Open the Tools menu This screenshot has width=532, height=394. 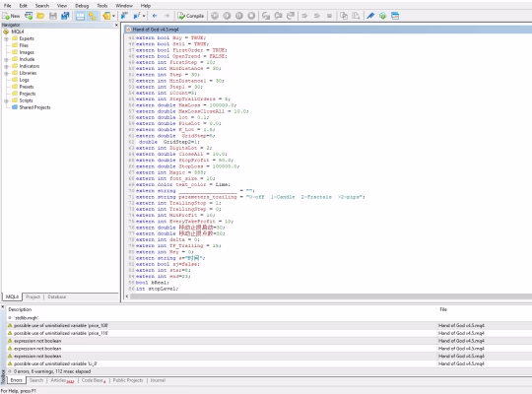[x=102, y=6]
